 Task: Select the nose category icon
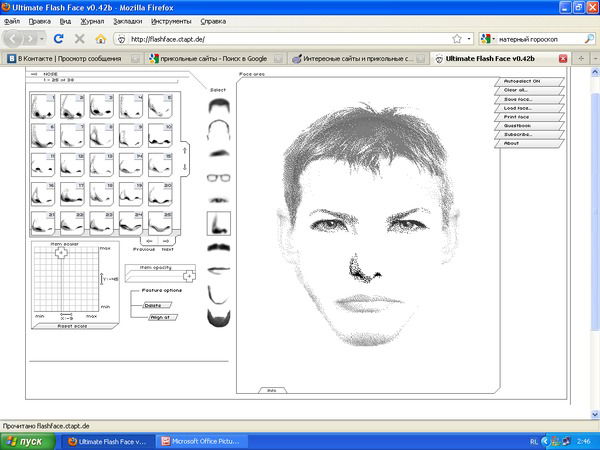219,226
